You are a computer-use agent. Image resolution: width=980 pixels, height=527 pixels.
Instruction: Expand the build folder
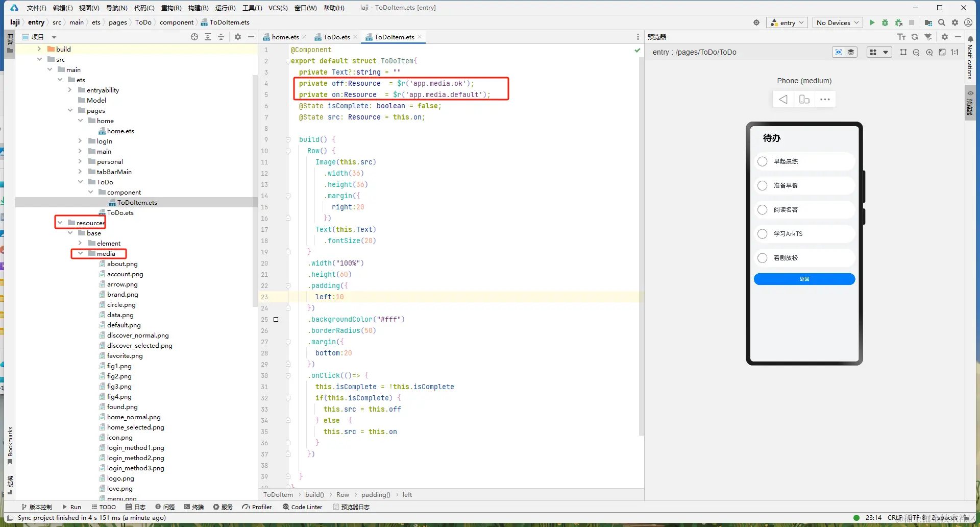(x=39, y=49)
